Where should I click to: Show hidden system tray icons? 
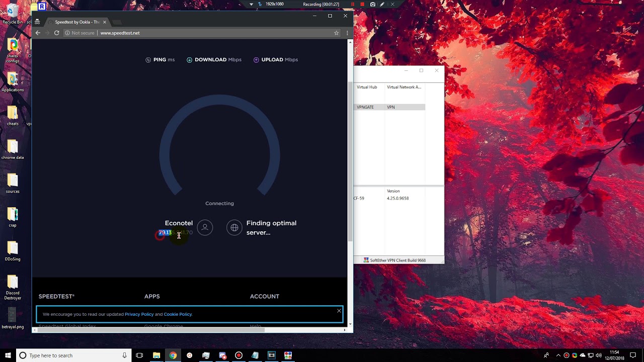point(558,355)
